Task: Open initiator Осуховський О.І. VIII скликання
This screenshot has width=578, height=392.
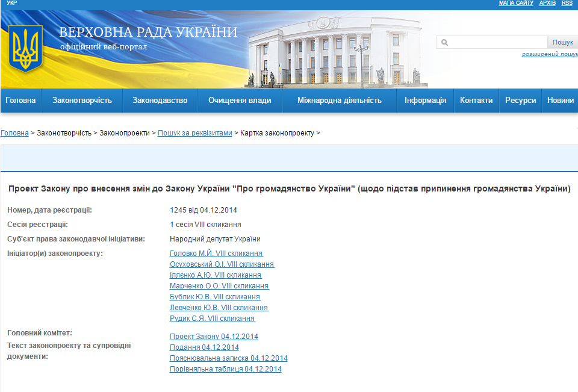Action: click(222, 264)
